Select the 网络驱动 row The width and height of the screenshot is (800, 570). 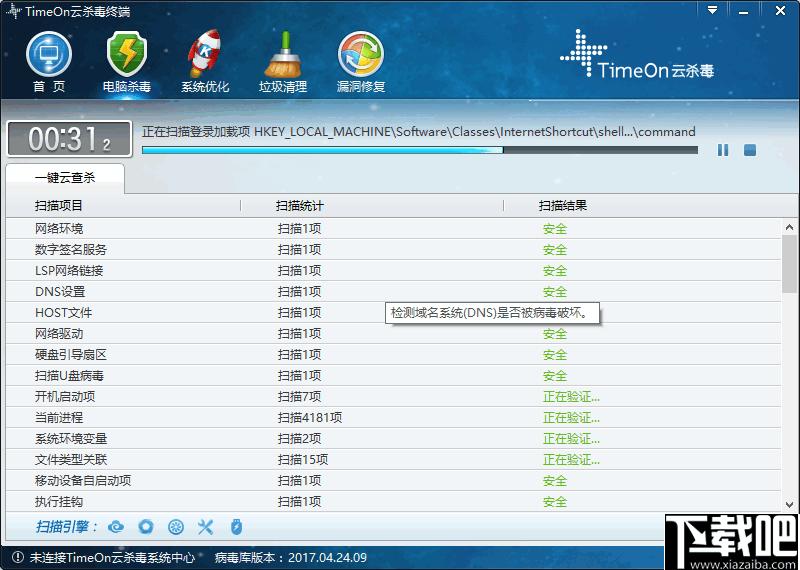point(393,334)
